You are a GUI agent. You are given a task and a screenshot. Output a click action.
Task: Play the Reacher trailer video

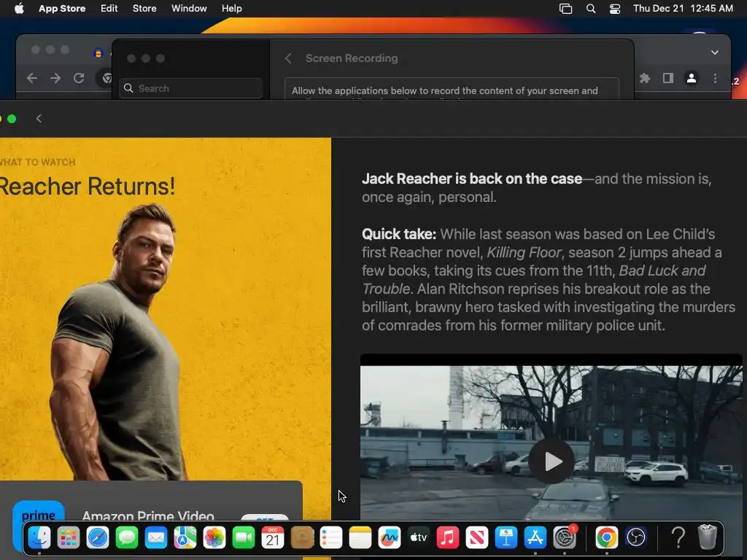551,461
